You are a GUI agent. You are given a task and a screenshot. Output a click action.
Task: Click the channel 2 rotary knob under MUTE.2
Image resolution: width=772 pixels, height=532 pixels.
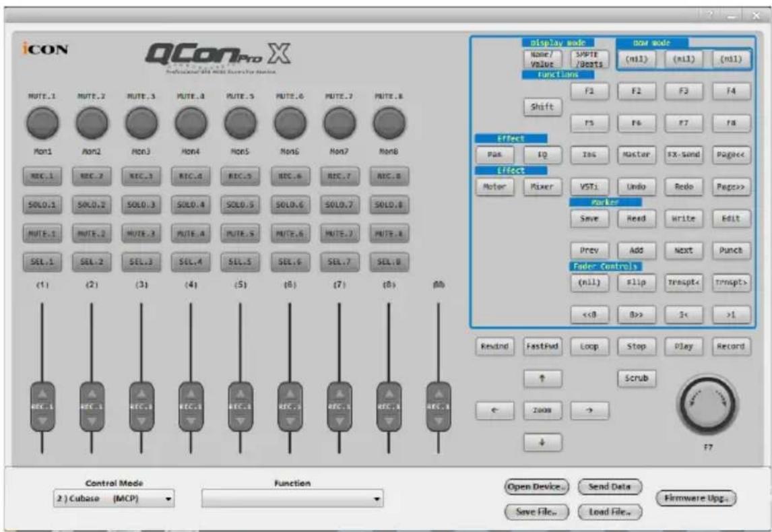coord(92,123)
